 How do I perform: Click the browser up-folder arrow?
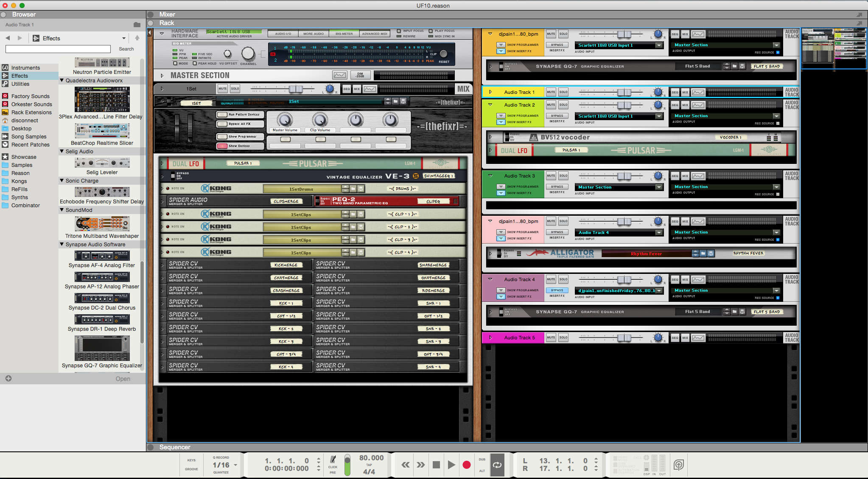coord(137,38)
